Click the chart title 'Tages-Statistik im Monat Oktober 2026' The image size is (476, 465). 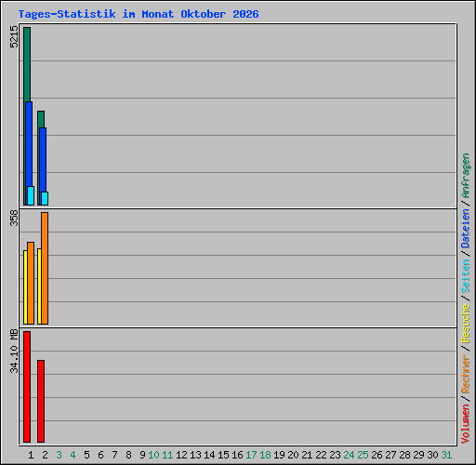pos(139,14)
